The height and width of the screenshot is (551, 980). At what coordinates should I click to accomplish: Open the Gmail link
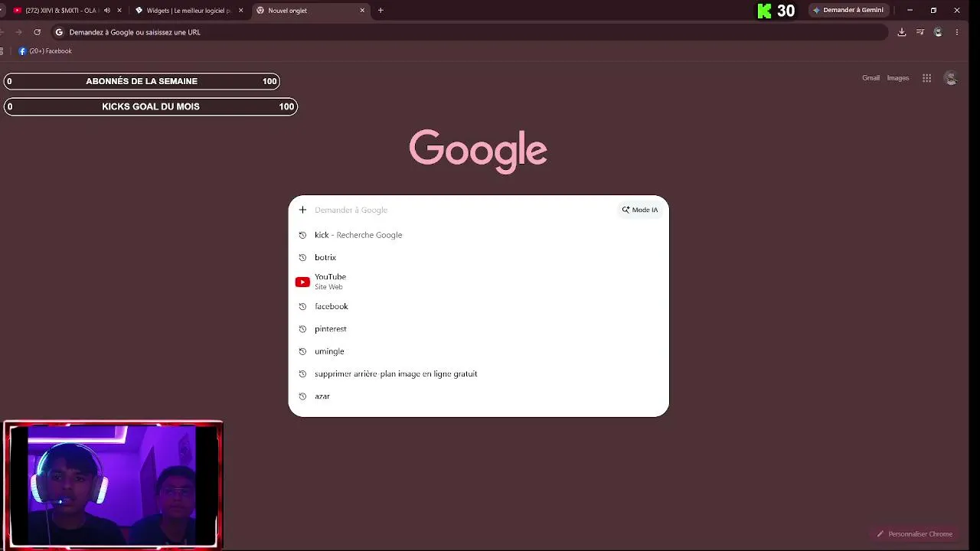click(x=871, y=78)
